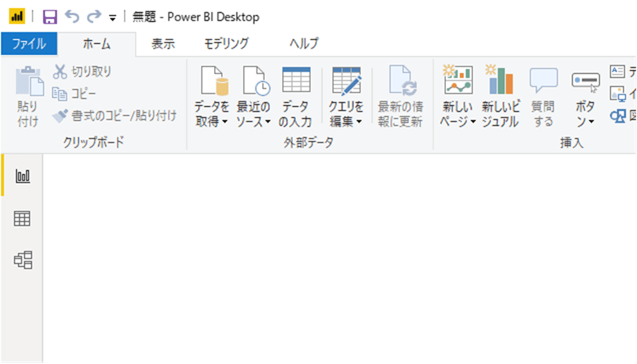
Task: Click the scissors cut icon
Action: click(x=60, y=72)
